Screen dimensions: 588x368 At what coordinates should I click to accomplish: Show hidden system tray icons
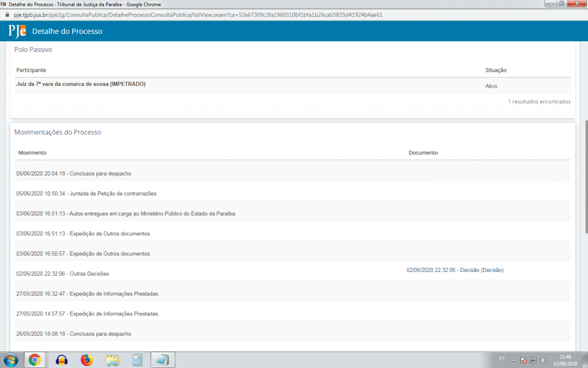pos(513,360)
